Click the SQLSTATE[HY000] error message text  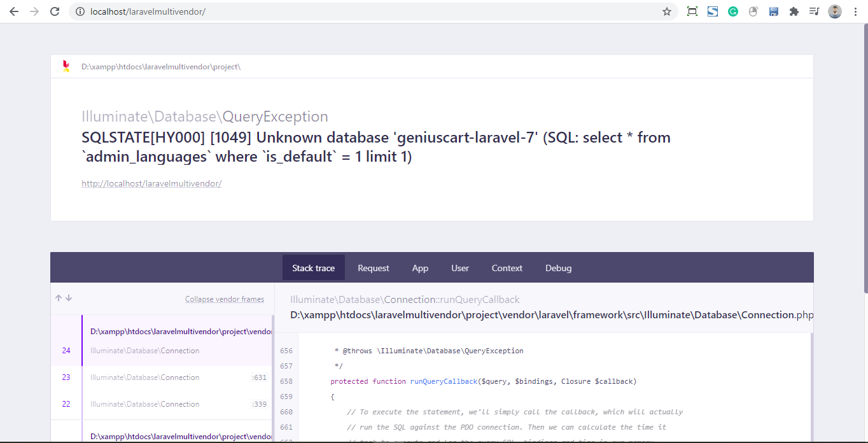[376, 147]
